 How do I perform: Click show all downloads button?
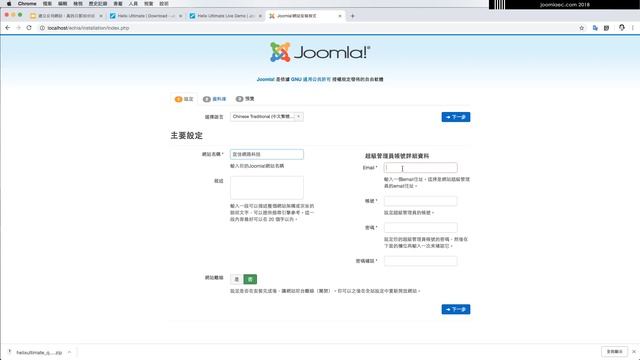pos(614,351)
